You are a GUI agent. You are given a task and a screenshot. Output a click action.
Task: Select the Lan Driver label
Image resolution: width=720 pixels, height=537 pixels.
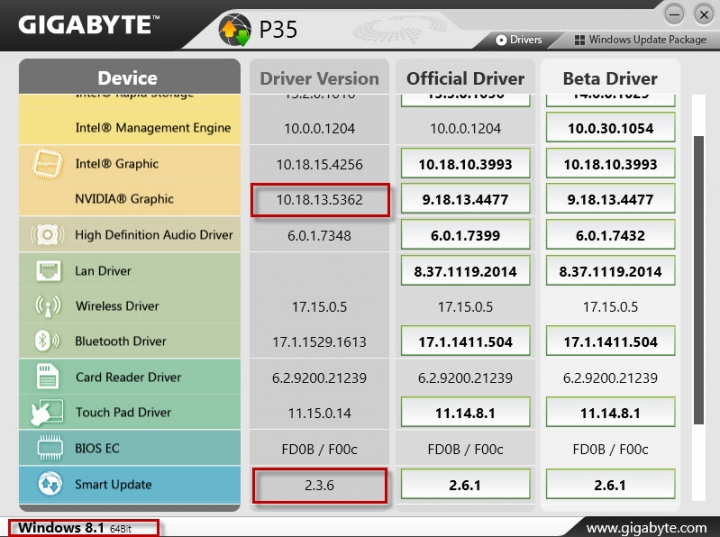click(x=103, y=271)
